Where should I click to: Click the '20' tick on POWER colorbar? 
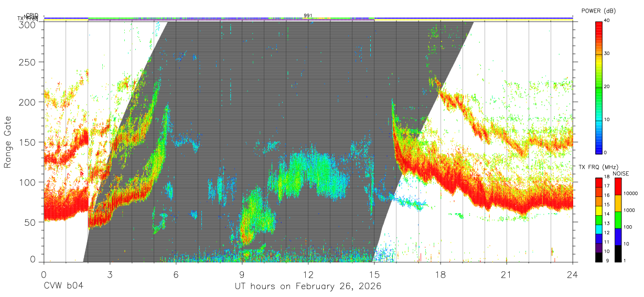click(x=606, y=86)
